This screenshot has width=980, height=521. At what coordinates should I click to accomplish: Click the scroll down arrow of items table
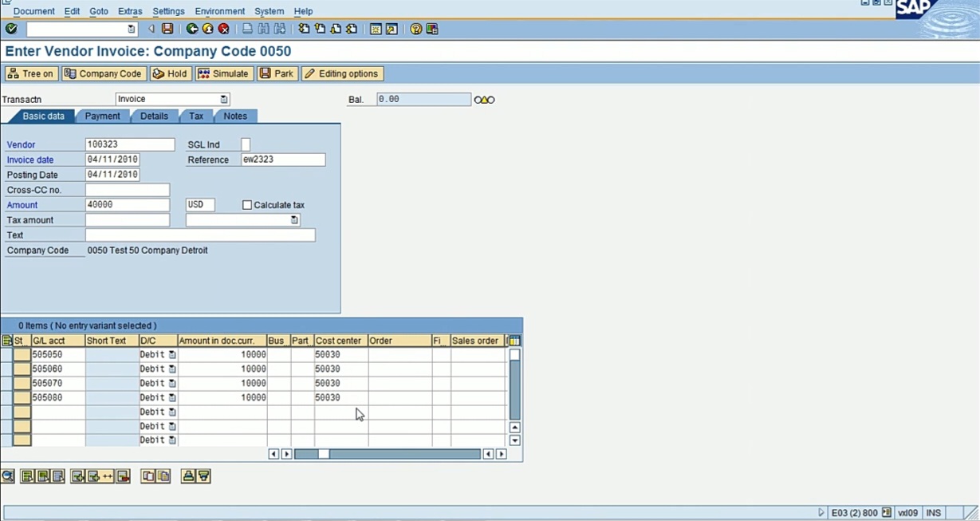pyautogui.click(x=515, y=440)
